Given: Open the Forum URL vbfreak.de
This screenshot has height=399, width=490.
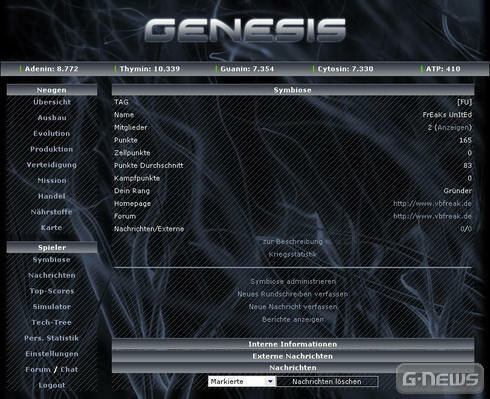Looking at the screenshot, I should [x=432, y=216].
